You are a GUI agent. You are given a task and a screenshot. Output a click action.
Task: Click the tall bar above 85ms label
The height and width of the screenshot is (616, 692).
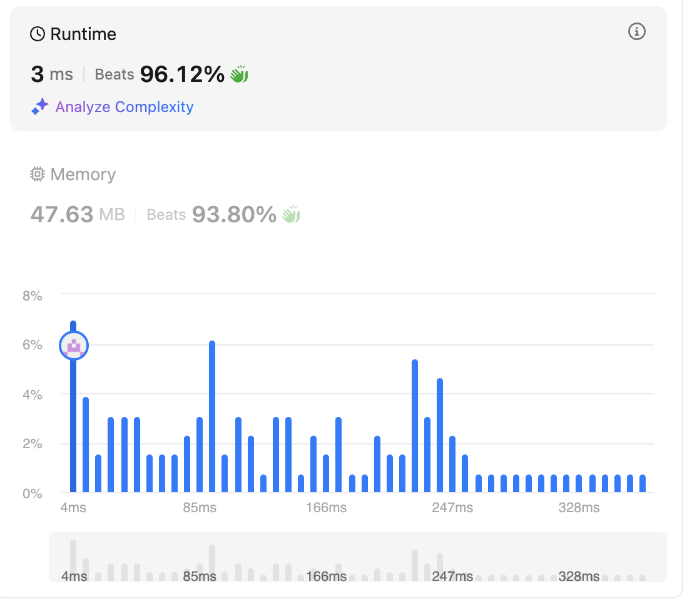click(212, 416)
